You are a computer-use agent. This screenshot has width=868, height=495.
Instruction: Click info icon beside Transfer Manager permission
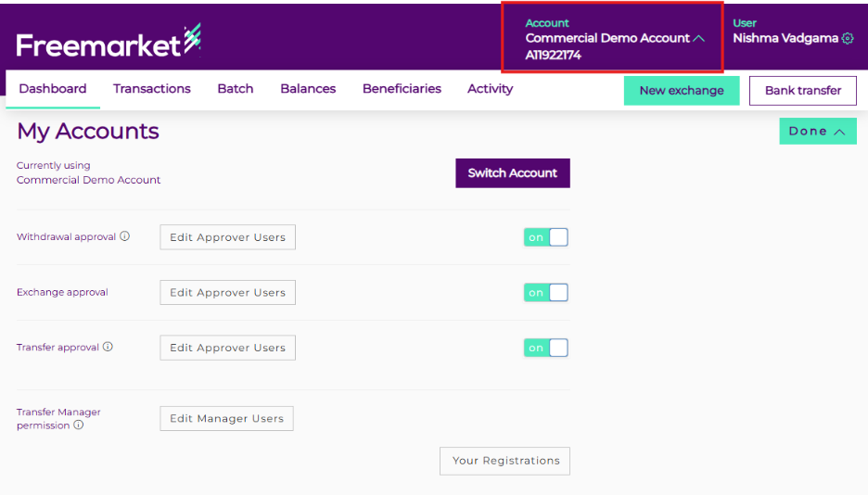pos(78,425)
